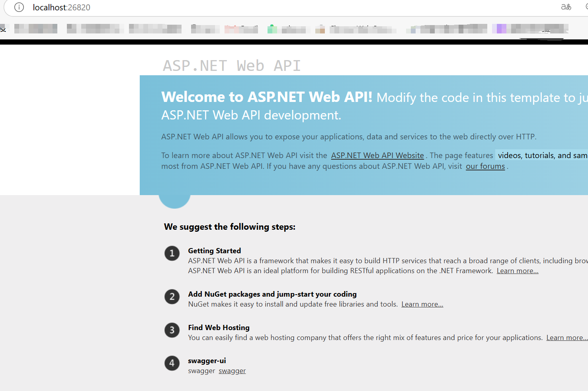Click the site information icon in address bar
Viewport: 588px width, 391px height.
tap(19, 7)
